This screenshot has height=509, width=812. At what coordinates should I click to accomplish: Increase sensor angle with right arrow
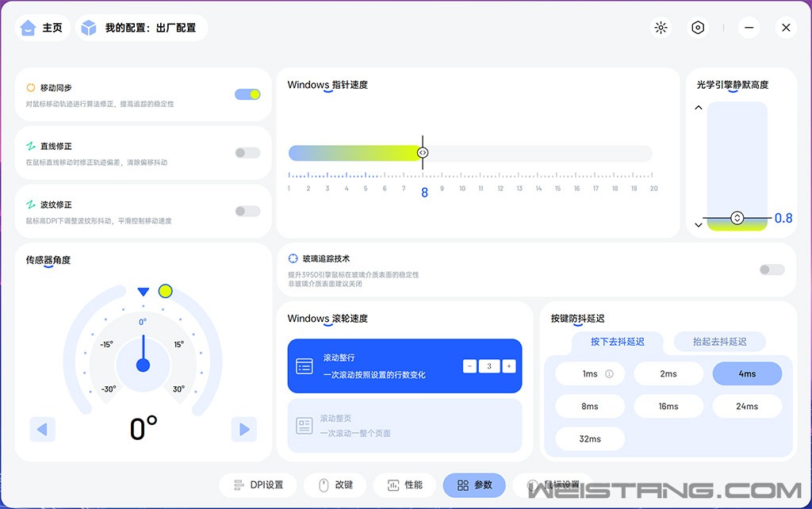pos(244,429)
